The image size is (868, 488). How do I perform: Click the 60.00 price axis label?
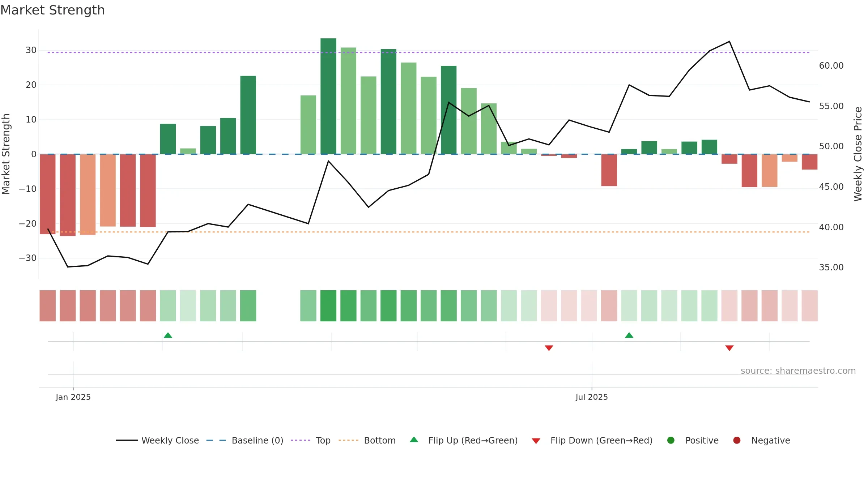point(831,65)
